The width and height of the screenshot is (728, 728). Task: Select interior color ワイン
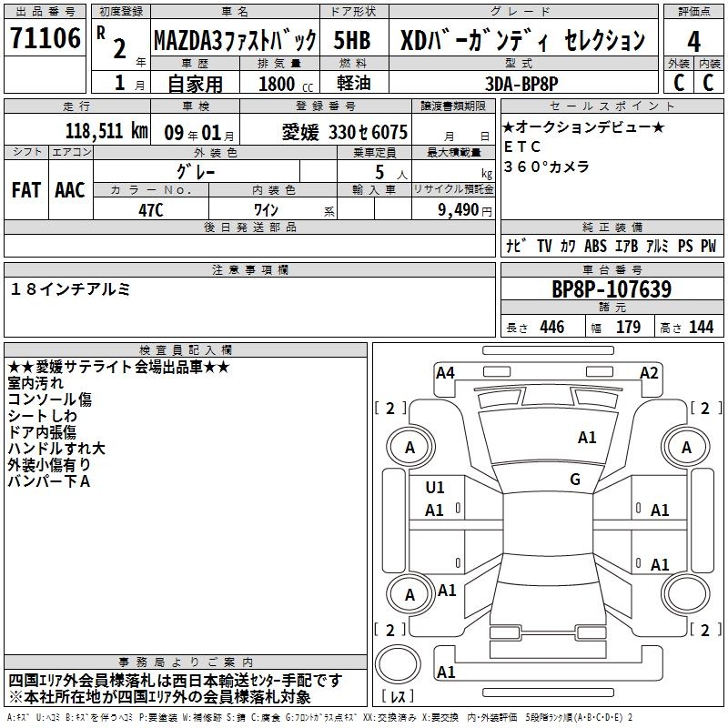point(266,210)
